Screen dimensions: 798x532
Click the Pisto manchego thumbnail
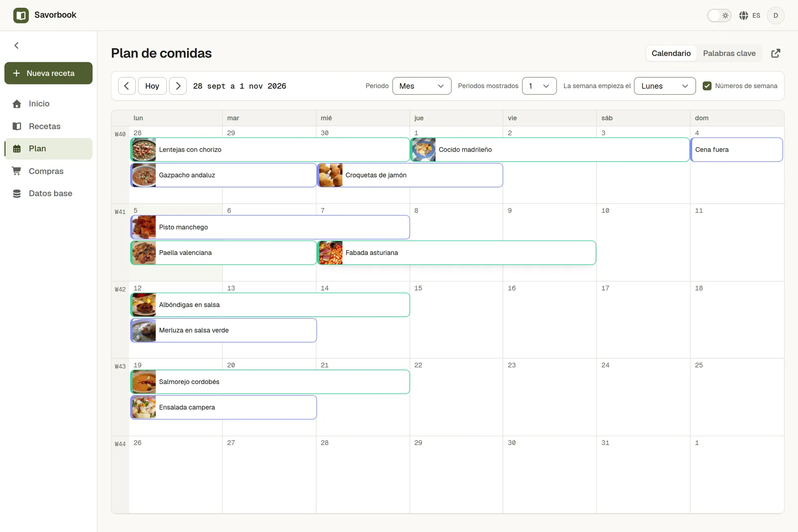click(x=144, y=227)
